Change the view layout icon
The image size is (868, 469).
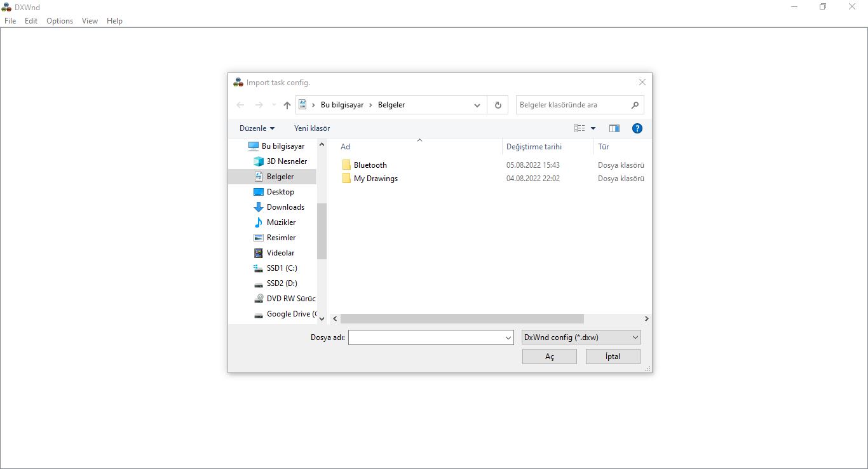(x=580, y=128)
